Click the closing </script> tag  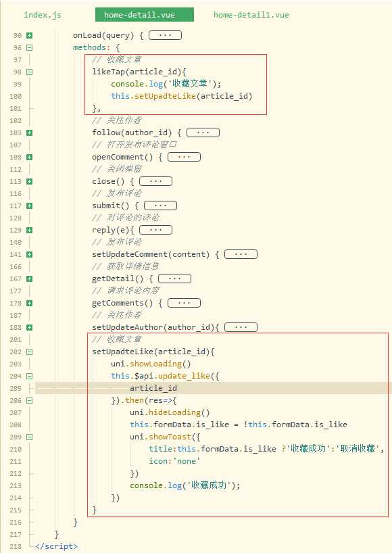tap(56, 546)
